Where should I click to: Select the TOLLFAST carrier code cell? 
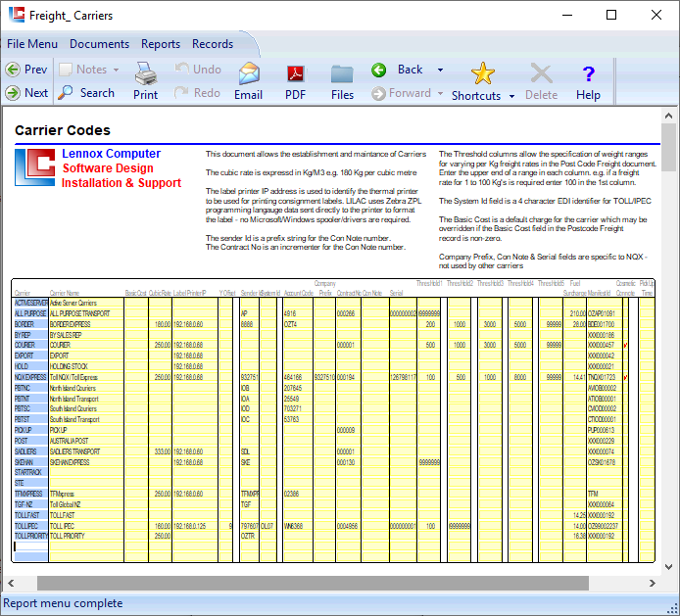pos(30,515)
